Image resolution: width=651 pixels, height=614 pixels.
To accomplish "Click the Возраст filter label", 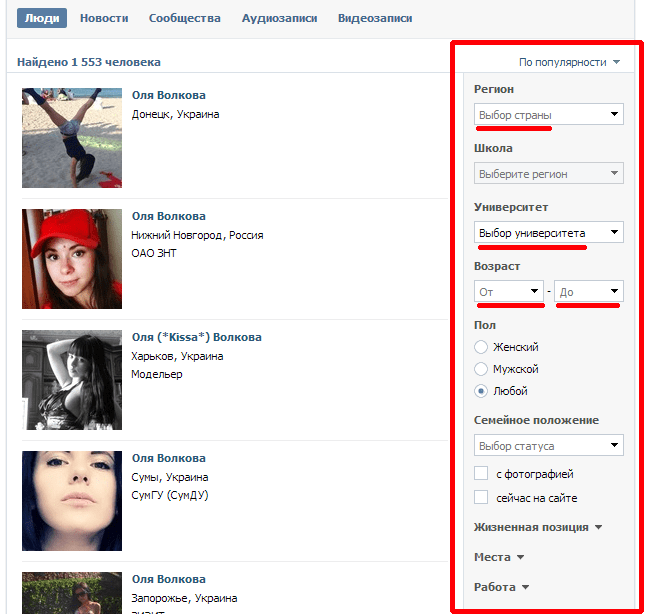I will pos(497,266).
